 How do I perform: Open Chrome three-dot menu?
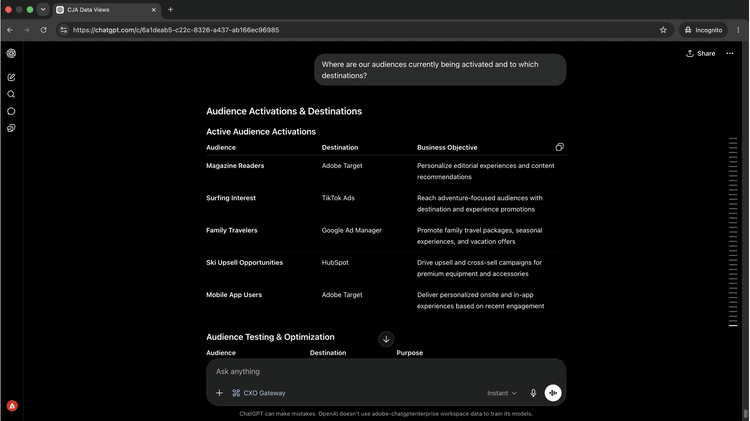(x=738, y=30)
